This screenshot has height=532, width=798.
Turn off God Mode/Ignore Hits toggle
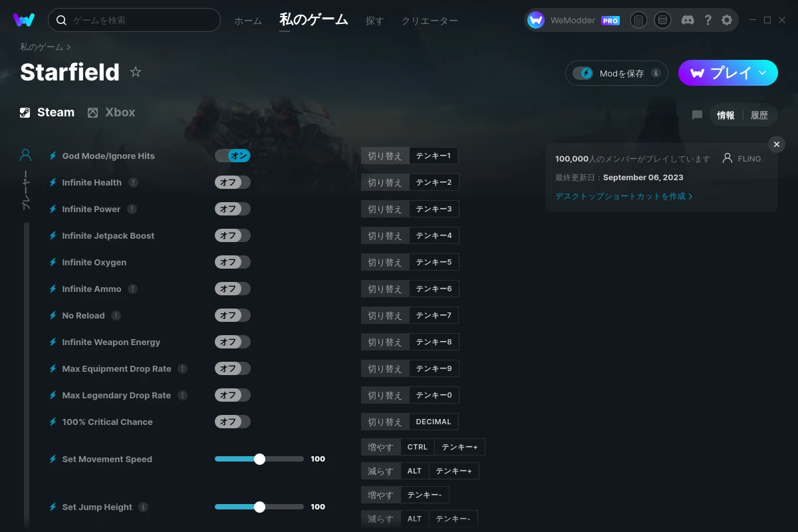click(233, 156)
